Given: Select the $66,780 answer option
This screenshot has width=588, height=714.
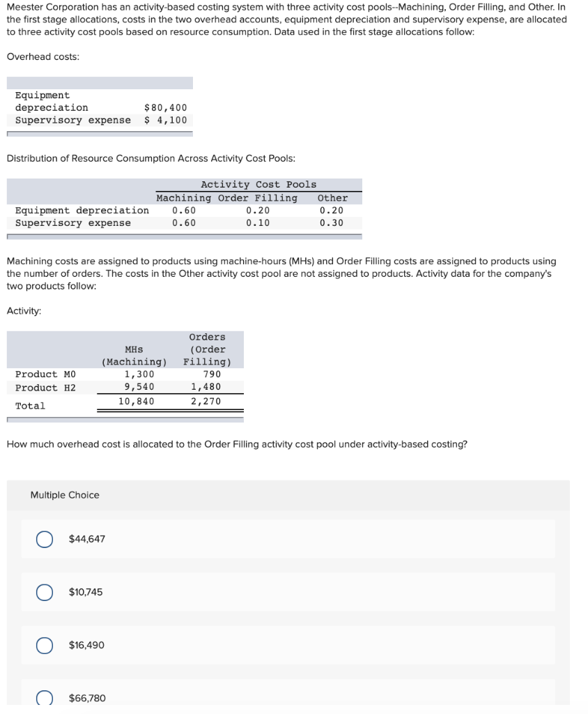Looking at the screenshot, I should pos(44,697).
